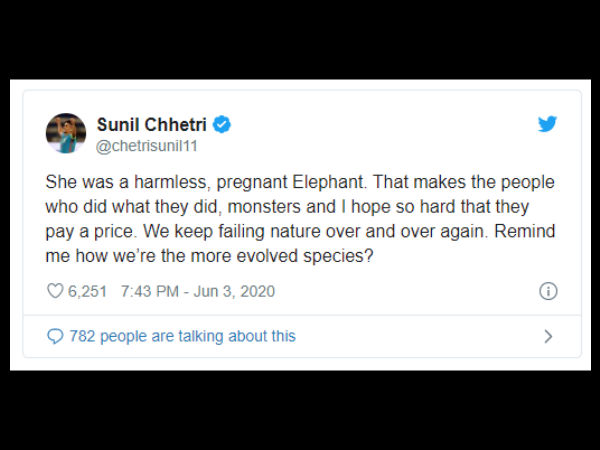Click the "Remind" word in the tweet
Image resolution: width=600 pixels, height=450 pixels.
pos(525,231)
